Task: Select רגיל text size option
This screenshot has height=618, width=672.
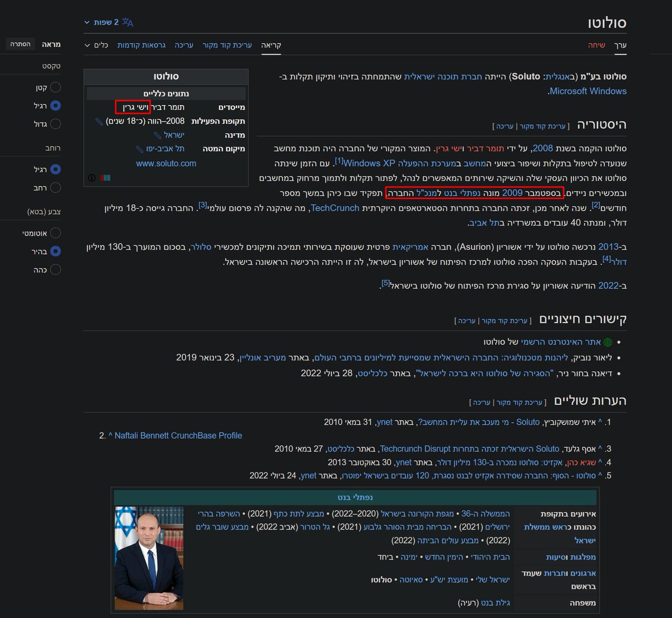Action: tap(55, 105)
